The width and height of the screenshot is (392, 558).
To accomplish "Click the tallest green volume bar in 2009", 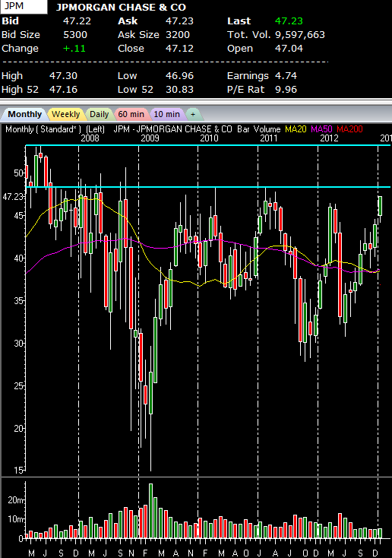I will point(151,511).
